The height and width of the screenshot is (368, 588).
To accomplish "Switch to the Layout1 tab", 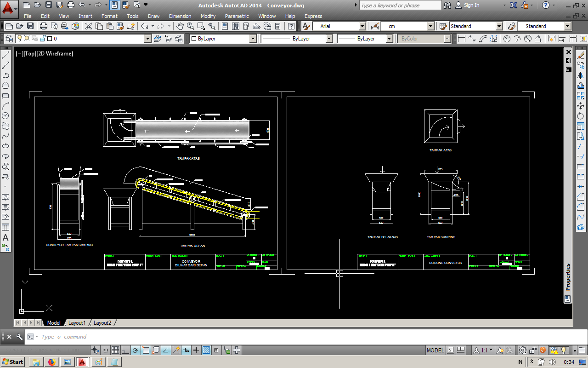I will 77,322.
